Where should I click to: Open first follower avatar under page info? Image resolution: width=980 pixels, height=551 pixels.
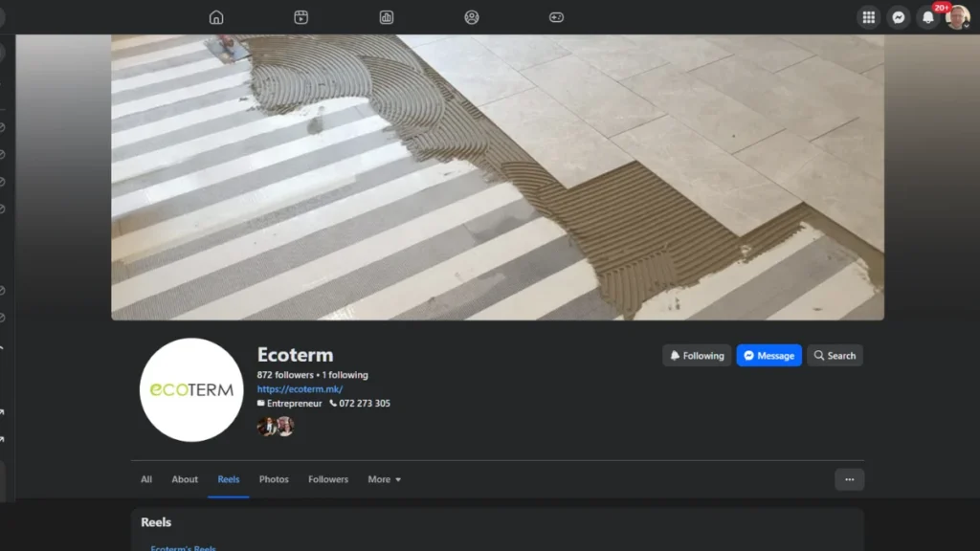click(267, 426)
